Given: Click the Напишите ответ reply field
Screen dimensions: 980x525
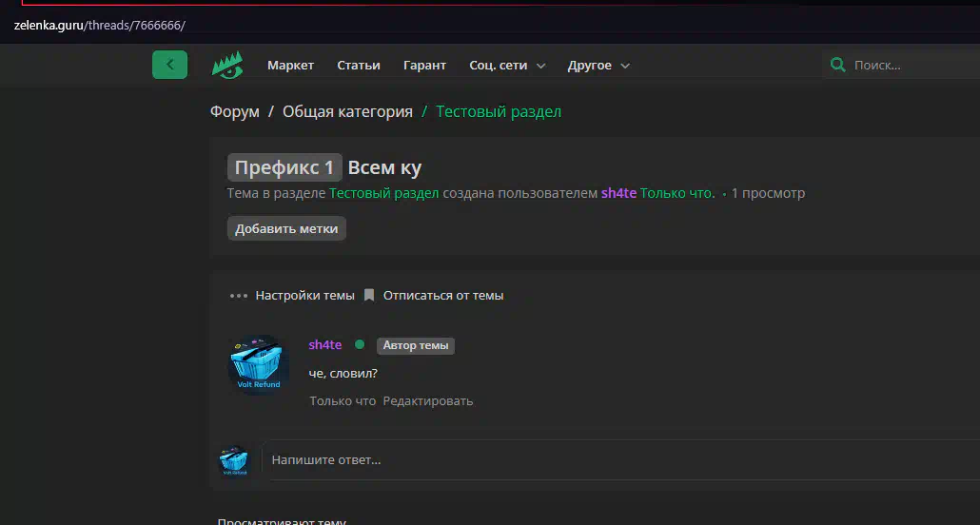Looking at the screenshot, I should click(x=620, y=460).
